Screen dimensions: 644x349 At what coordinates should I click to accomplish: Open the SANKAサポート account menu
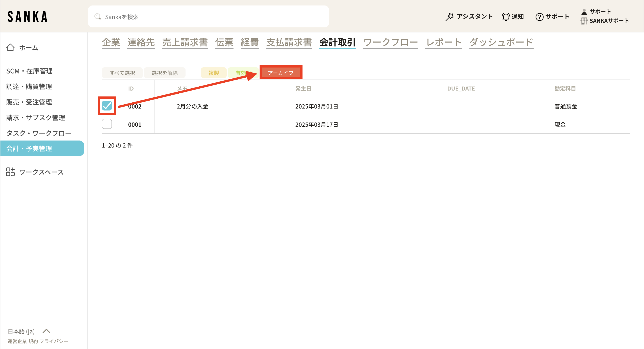(x=609, y=21)
